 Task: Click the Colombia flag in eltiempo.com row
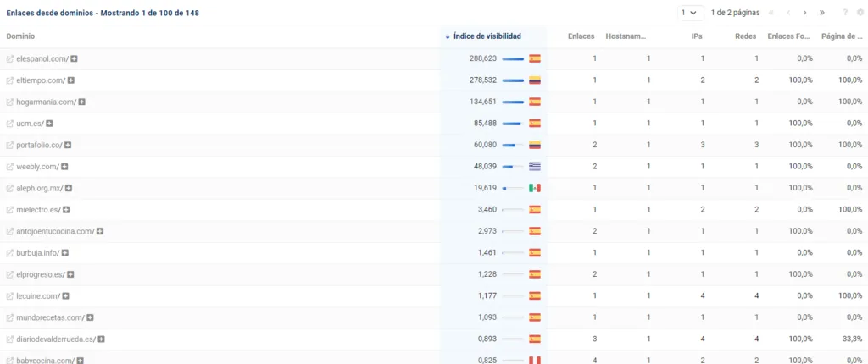tap(535, 80)
